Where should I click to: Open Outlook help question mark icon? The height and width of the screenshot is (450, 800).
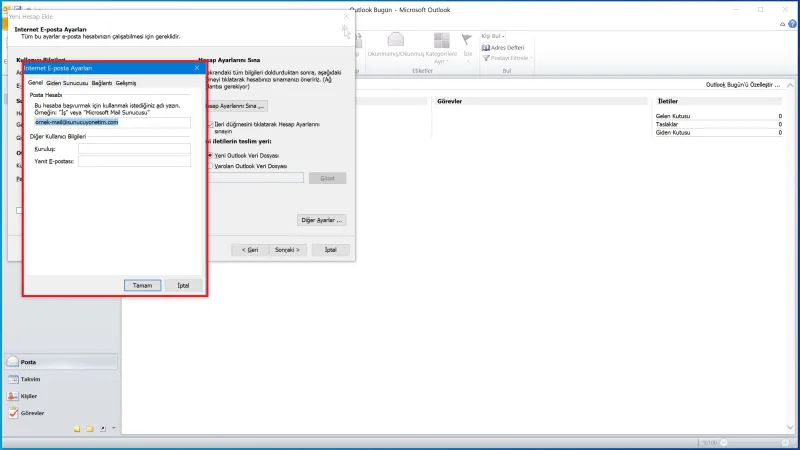[792, 24]
